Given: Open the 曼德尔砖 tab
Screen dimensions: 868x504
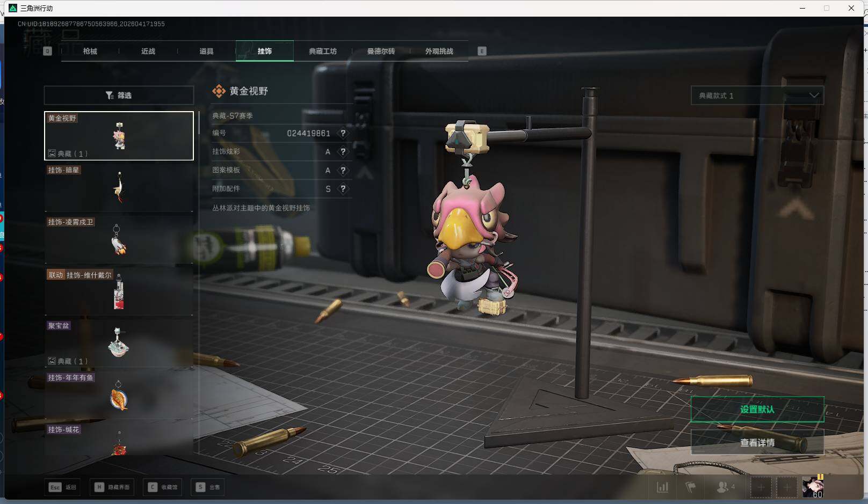Looking at the screenshot, I should point(381,51).
